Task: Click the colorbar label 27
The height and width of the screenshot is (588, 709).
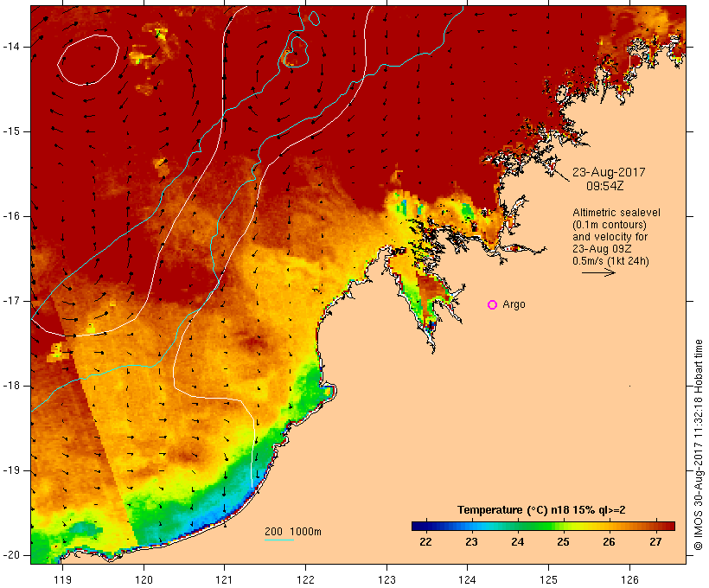Action: [x=655, y=542]
